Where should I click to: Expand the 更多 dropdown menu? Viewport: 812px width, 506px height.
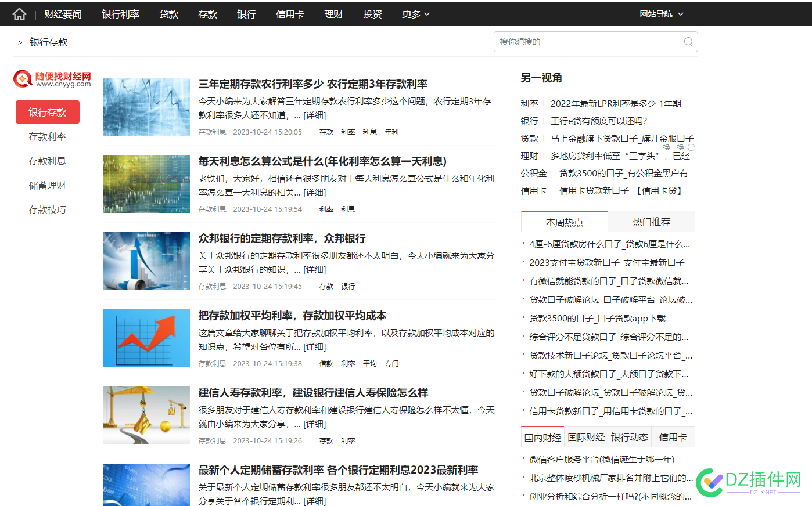tap(416, 14)
